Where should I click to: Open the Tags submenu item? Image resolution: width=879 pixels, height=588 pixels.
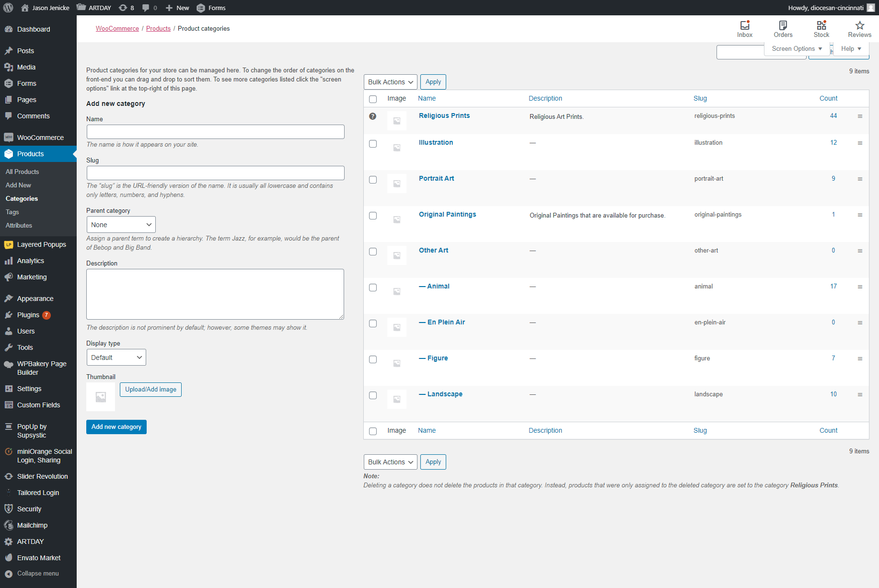point(12,212)
